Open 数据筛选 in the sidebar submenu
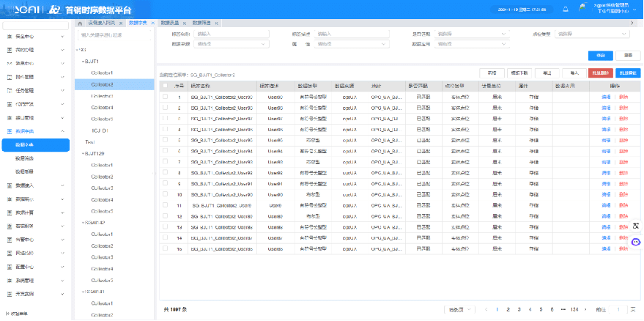The width and height of the screenshot is (644, 321). click(25, 158)
